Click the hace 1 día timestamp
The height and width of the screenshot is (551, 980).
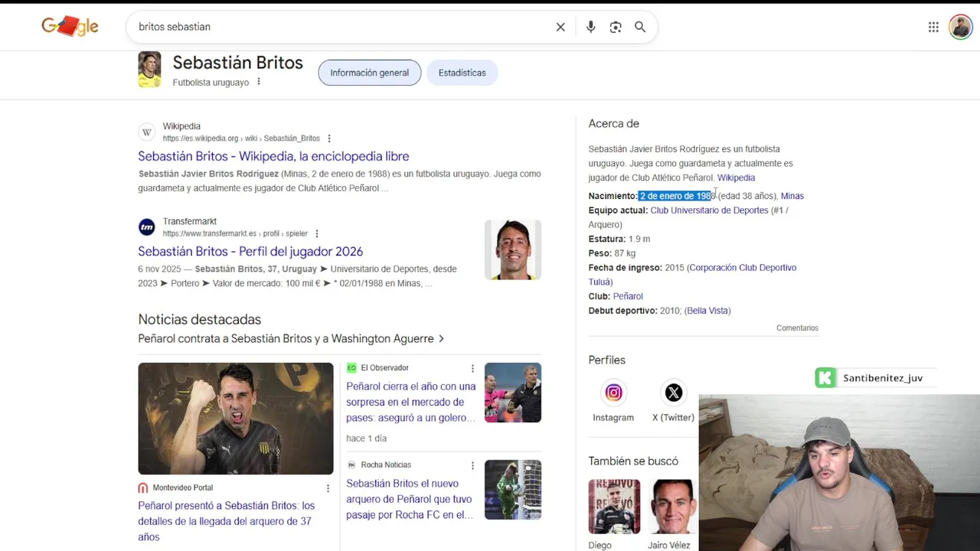(x=366, y=439)
